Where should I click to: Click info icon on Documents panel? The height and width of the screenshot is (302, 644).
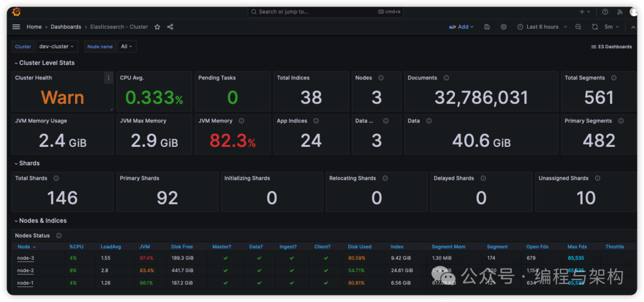tap(446, 78)
